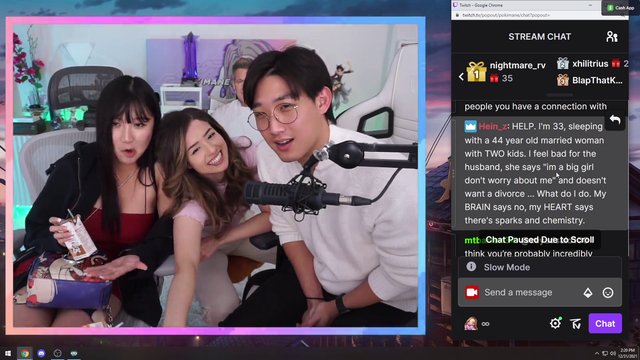Collapse the gift leaderboard with the left chevron
This screenshot has width=640, height=360.
461,76
